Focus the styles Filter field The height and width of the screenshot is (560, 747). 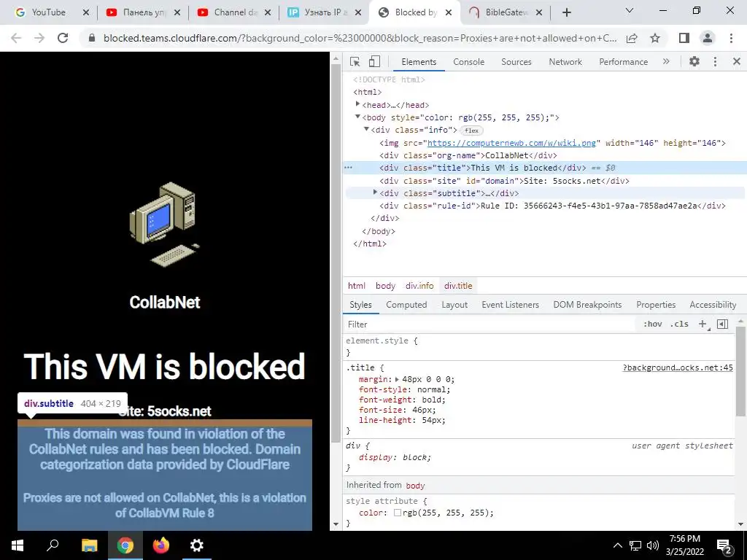point(491,324)
